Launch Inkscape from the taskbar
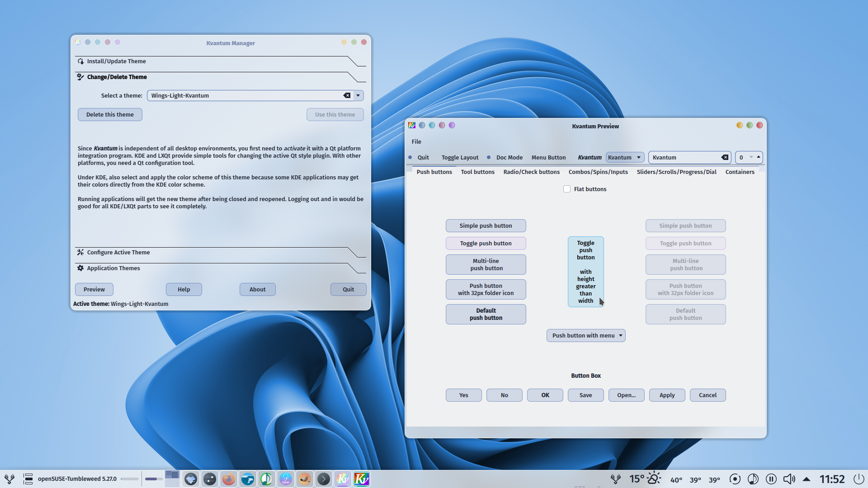The height and width of the screenshot is (488, 868). coord(191,479)
